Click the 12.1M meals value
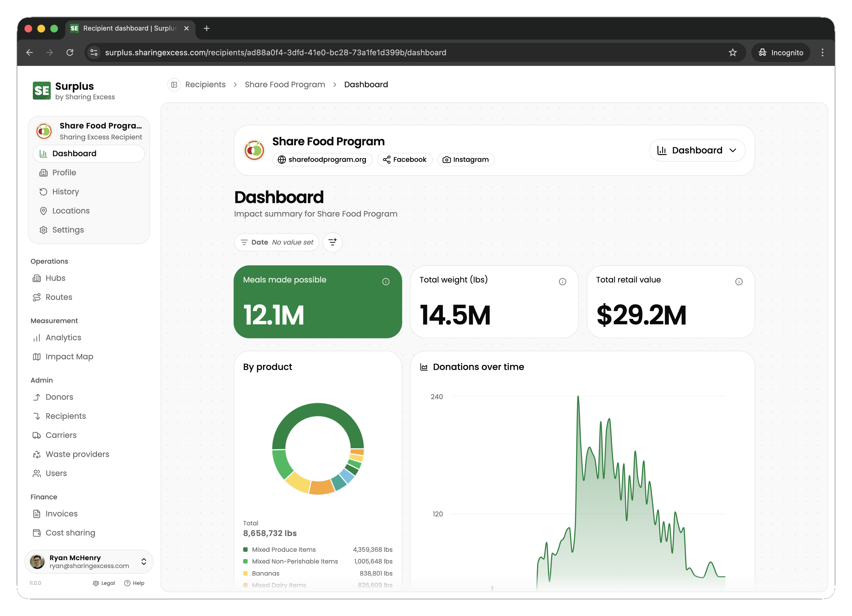The height and width of the screenshot is (616, 852). (273, 315)
